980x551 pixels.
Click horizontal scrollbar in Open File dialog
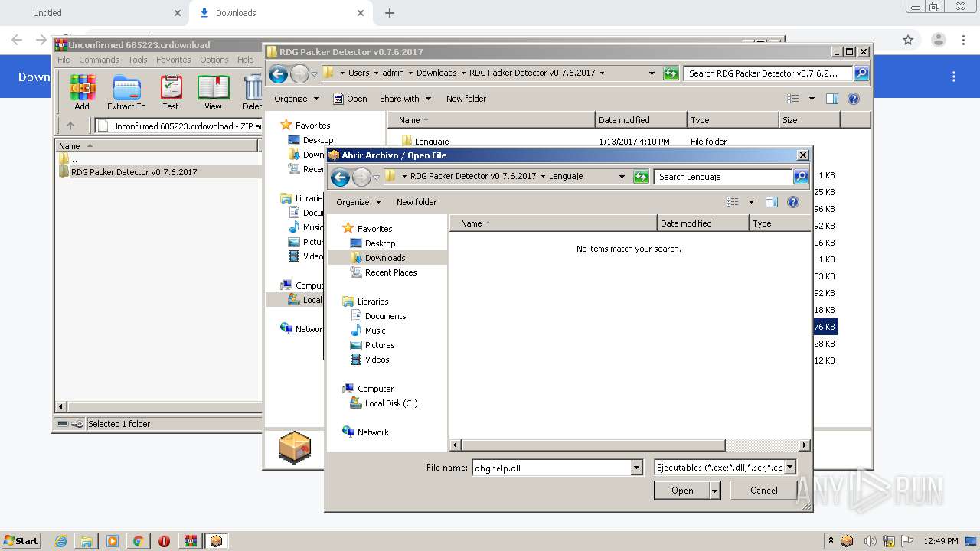pyautogui.click(x=594, y=445)
